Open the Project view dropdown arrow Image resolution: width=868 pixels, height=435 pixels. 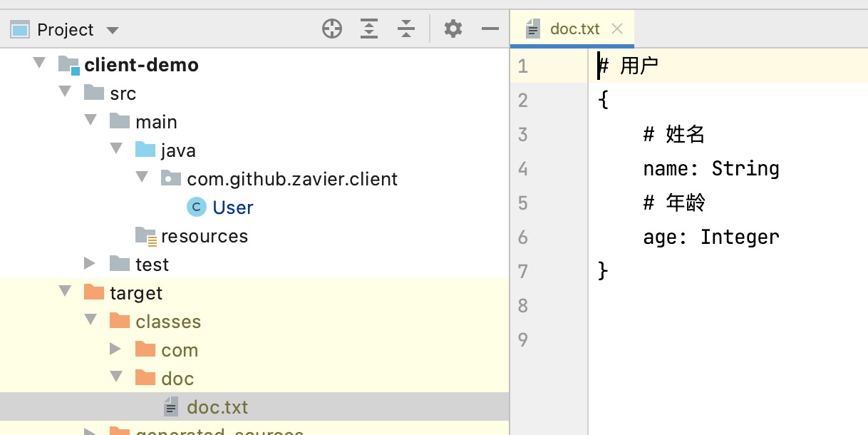tap(112, 31)
